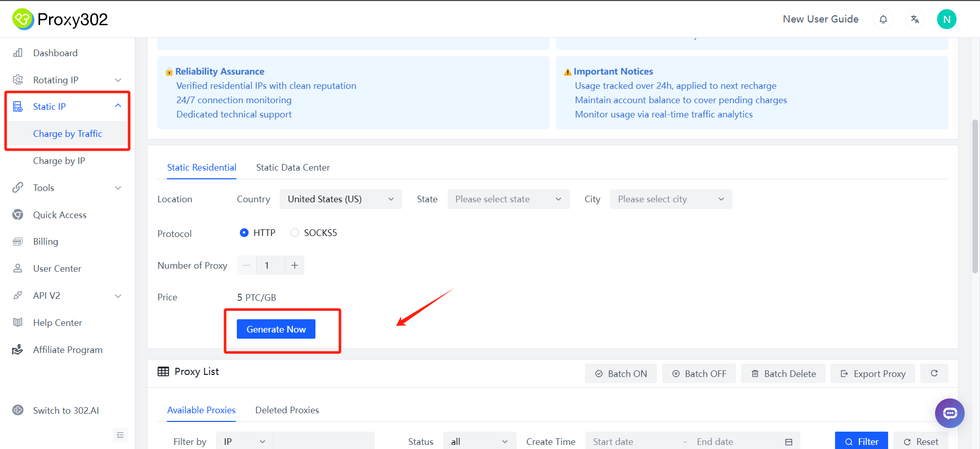Click the Proxy302 logo icon
Viewport: 980px width, 449px height.
[23, 19]
